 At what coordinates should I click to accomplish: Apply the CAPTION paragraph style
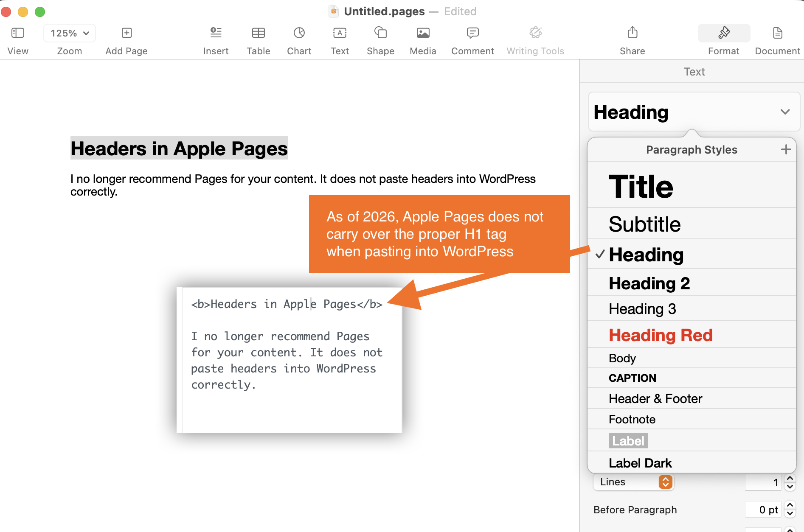coord(692,378)
